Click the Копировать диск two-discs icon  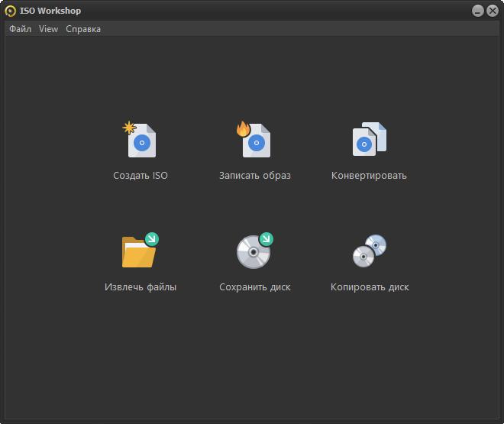(370, 251)
